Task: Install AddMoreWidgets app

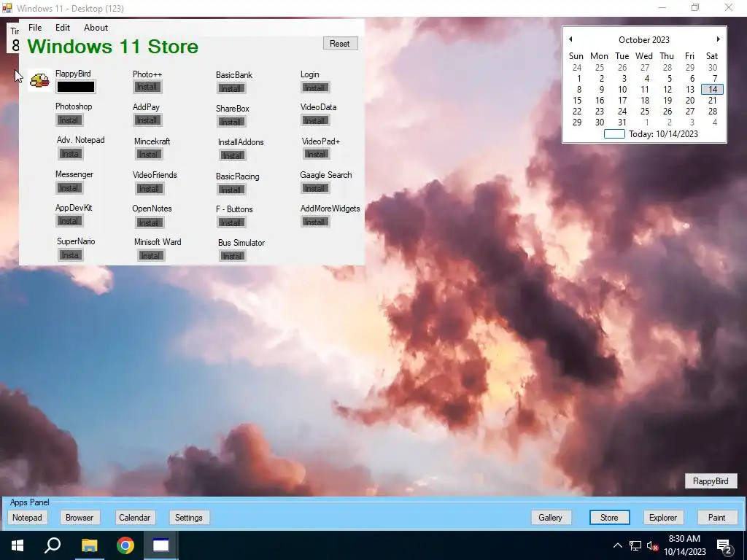Action: pyautogui.click(x=315, y=222)
